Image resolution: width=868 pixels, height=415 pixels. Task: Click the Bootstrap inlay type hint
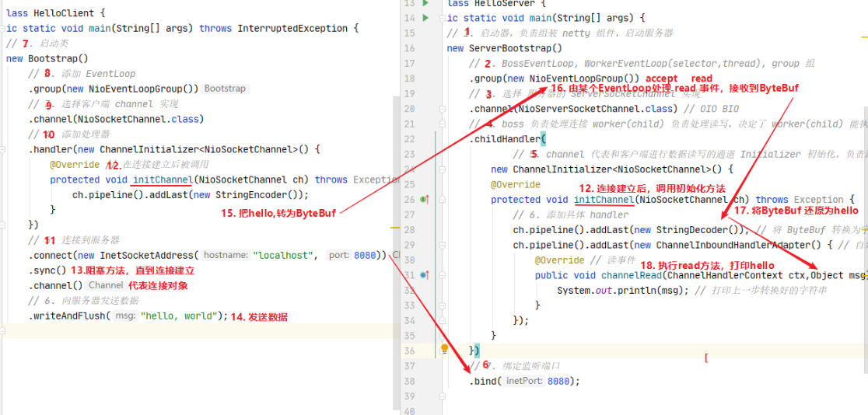point(226,89)
